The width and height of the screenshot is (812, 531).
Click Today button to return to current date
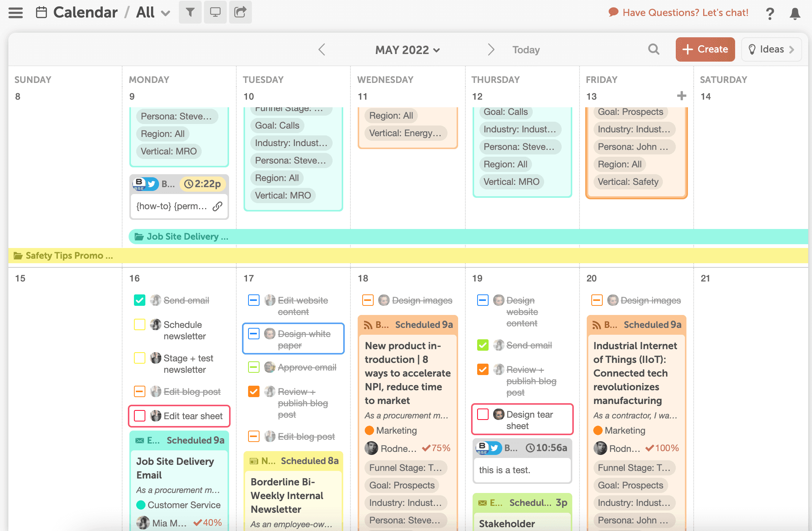click(526, 49)
